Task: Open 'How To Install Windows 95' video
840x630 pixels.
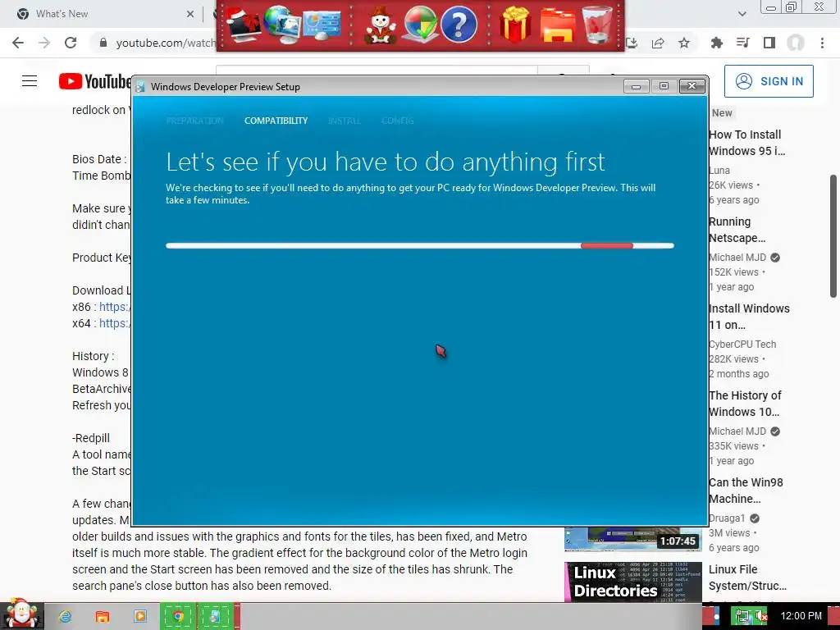Action: (x=747, y=143)
